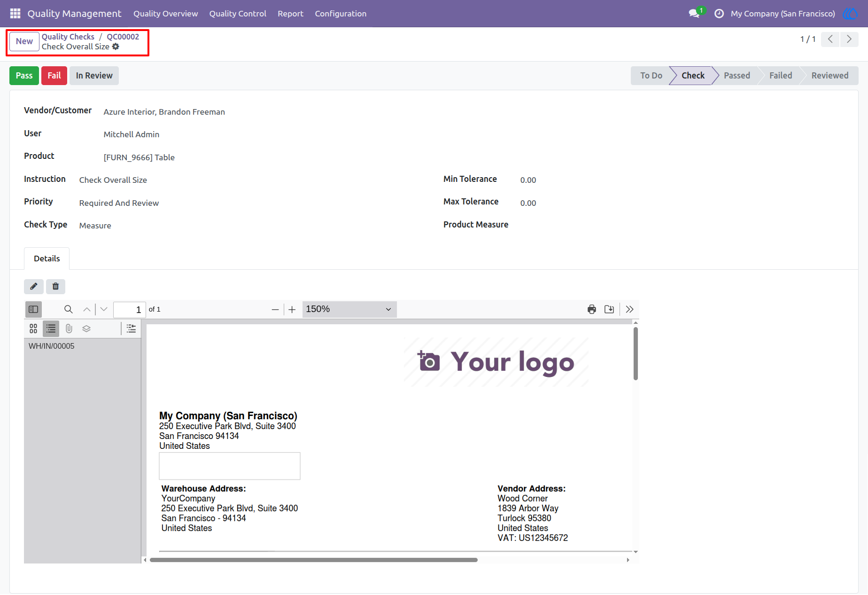Open the Report menu
868x595 pixels.
(x=290, y=14)
